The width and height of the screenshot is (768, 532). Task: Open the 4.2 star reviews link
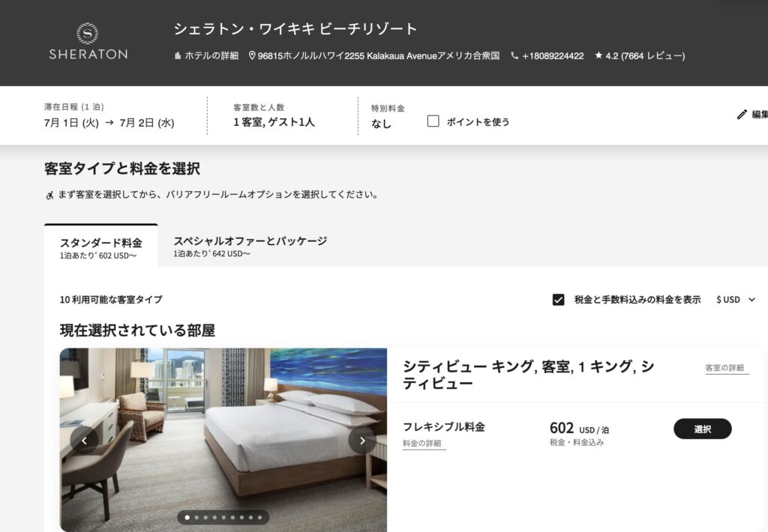pyautogui.click(x=640, y=55)
